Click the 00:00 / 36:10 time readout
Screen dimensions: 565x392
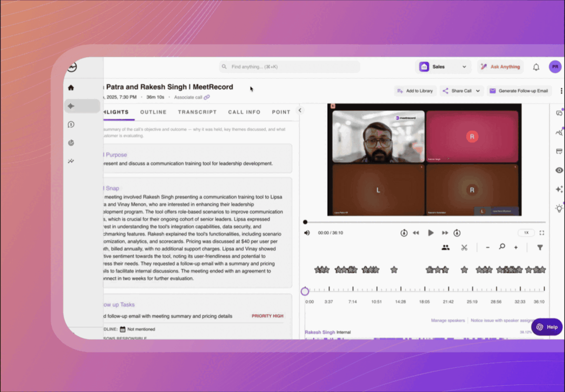330,232
